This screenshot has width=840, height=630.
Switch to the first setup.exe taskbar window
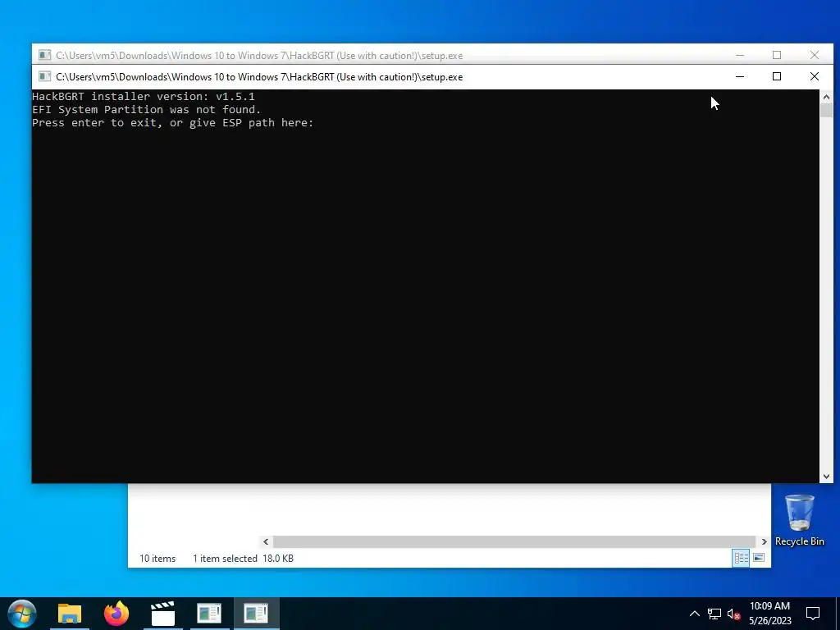pos(209,614)
